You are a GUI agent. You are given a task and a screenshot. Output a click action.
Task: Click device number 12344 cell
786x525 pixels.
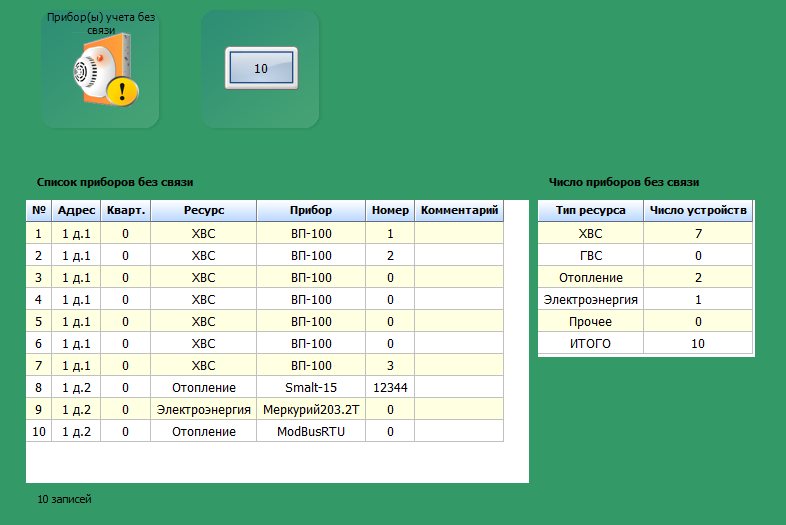pos(390,387)
